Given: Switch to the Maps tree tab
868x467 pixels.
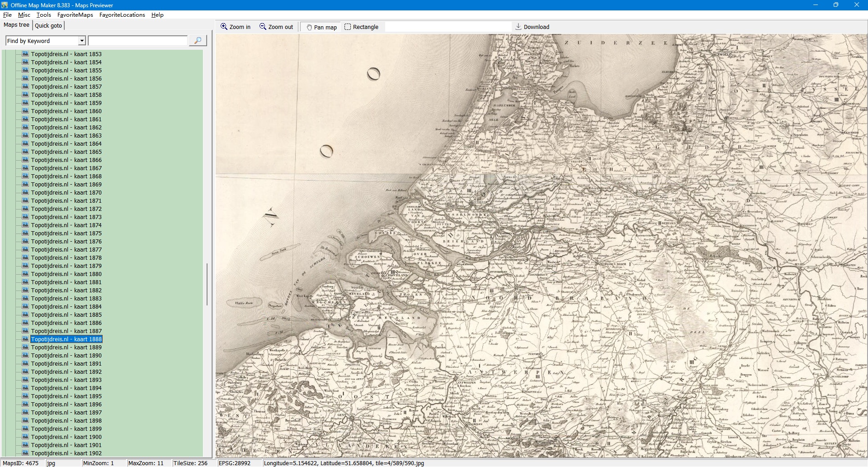Looking at the screenshot, I should click(16, 25).
